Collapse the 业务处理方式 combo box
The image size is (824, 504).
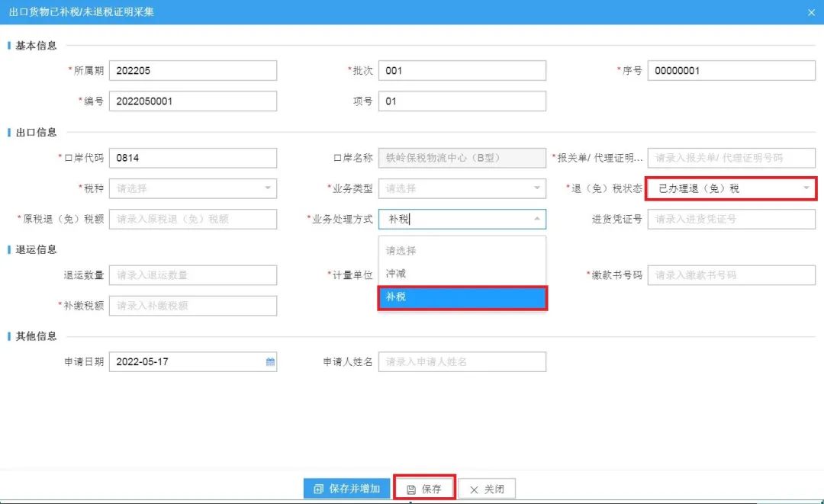[x=536, y=219]
